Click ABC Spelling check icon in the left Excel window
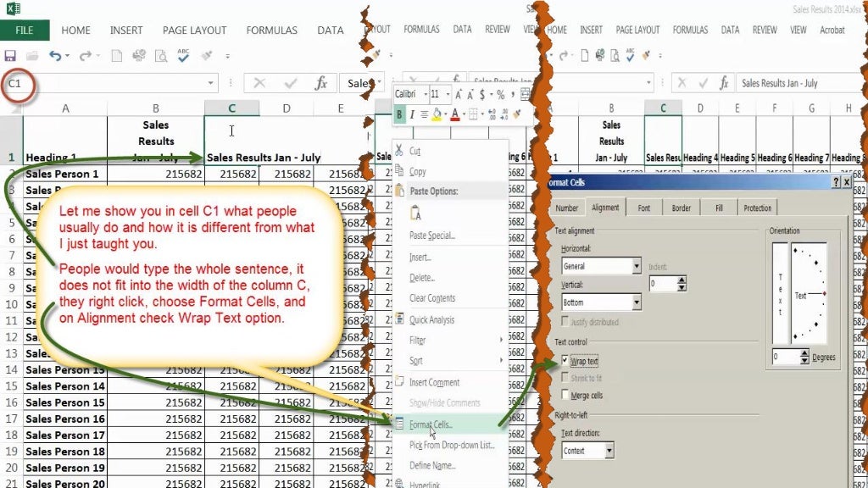 [183, 55]
